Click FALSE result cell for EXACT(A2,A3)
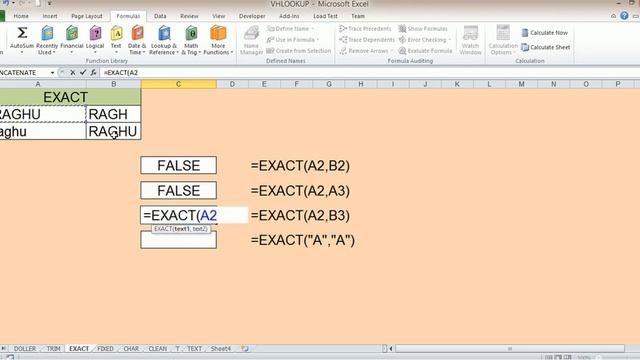 pos(178,191)
